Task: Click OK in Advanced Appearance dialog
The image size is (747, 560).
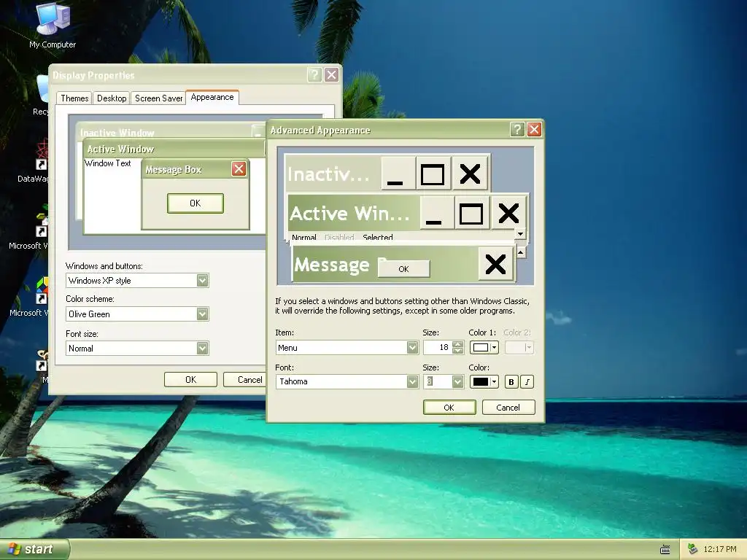Action: coord(449,408)
